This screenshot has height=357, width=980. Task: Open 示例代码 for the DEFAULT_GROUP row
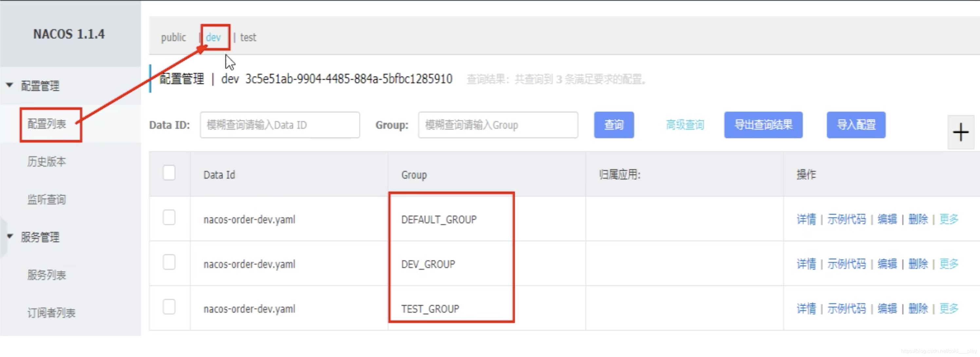[846, 219]
